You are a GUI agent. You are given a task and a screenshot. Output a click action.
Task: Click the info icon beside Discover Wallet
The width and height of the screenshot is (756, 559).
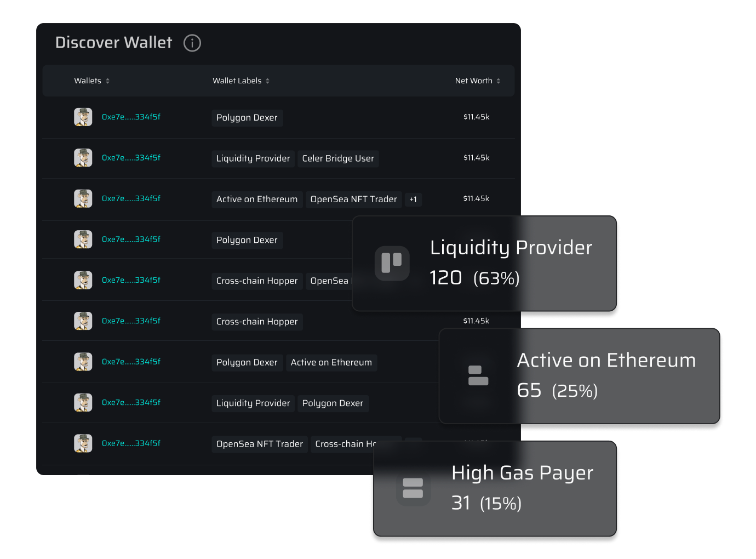click(192, 43)
